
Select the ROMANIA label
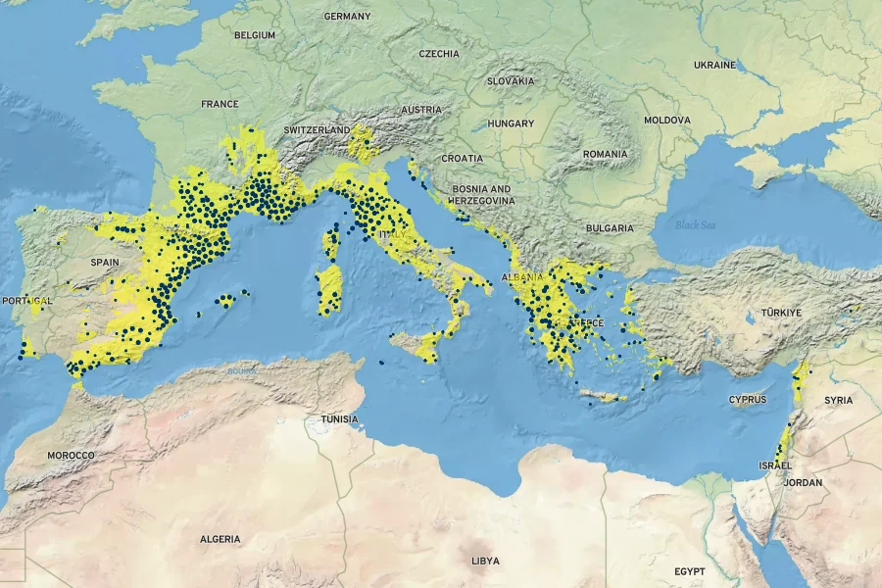coord(605,154)
